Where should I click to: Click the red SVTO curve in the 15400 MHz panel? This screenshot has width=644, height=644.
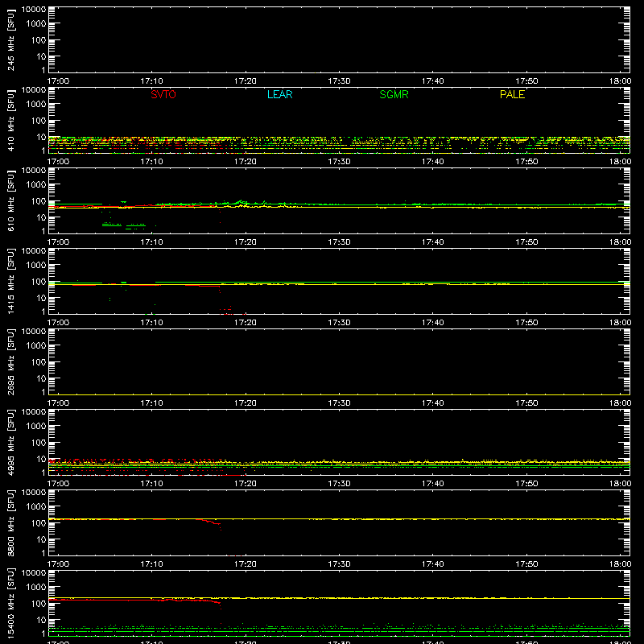(135, 600)
